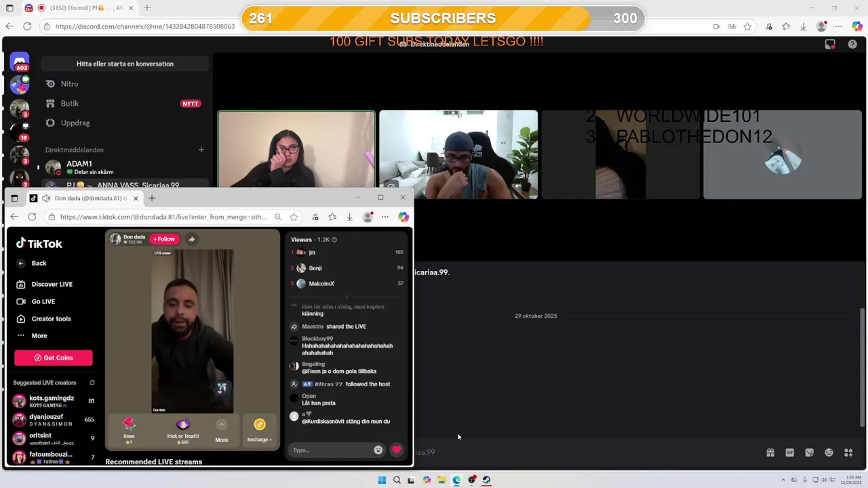Refresh the Discord browser page
868x488 pixels.
(x=27, y=26)
